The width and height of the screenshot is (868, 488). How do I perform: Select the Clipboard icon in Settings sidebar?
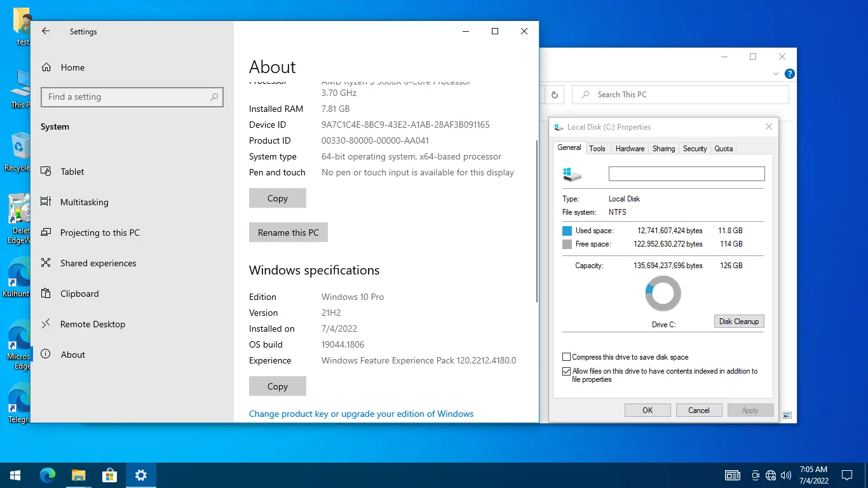45,294
